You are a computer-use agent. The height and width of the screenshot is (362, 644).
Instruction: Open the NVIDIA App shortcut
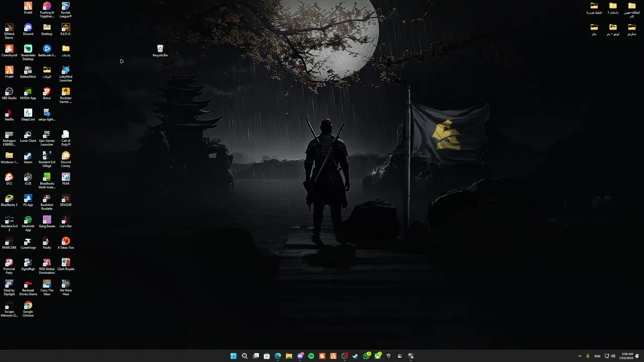[x=28, y=94]
